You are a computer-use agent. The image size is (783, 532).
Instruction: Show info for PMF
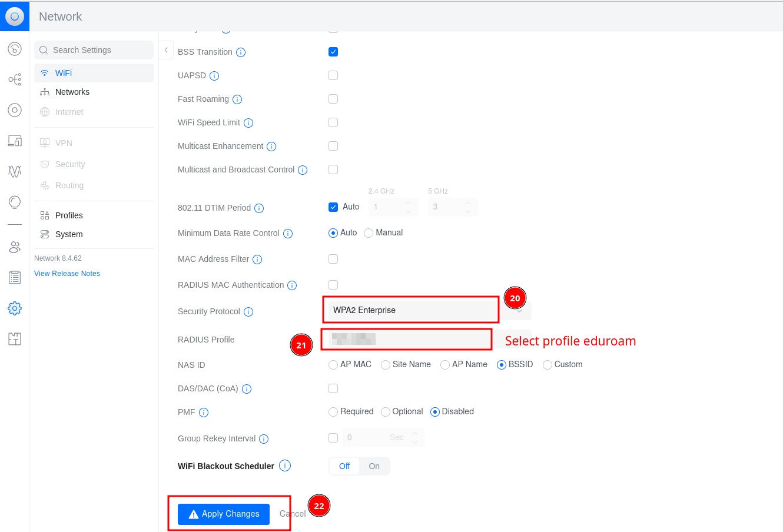(x=204, y=413)
